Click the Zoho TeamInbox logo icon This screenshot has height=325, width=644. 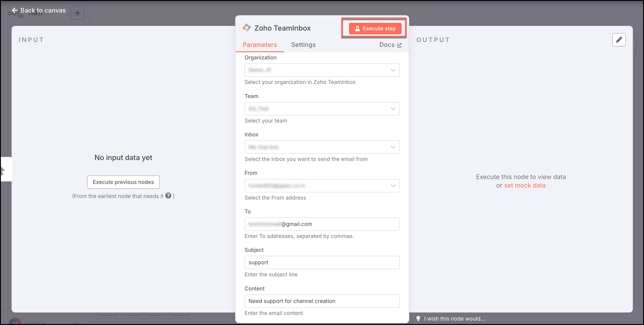tap(247, 28)
